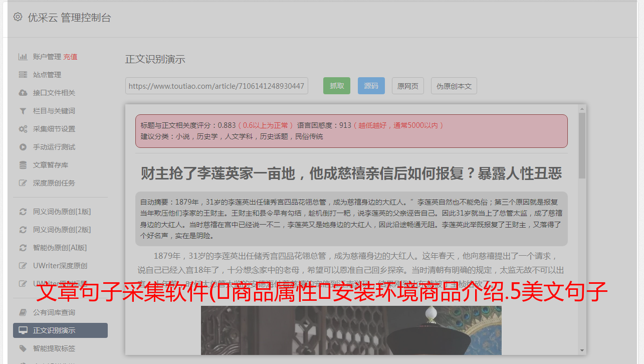This screenshot has width=644, height=364.
Task: Click the edit icon for 深度原创任务
Action: (23, 183)
